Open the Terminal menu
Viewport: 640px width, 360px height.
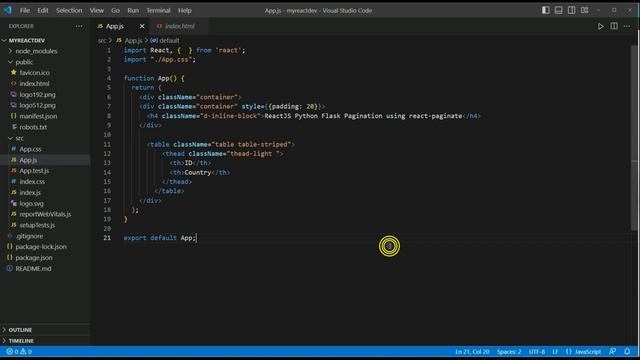[158, 10]
